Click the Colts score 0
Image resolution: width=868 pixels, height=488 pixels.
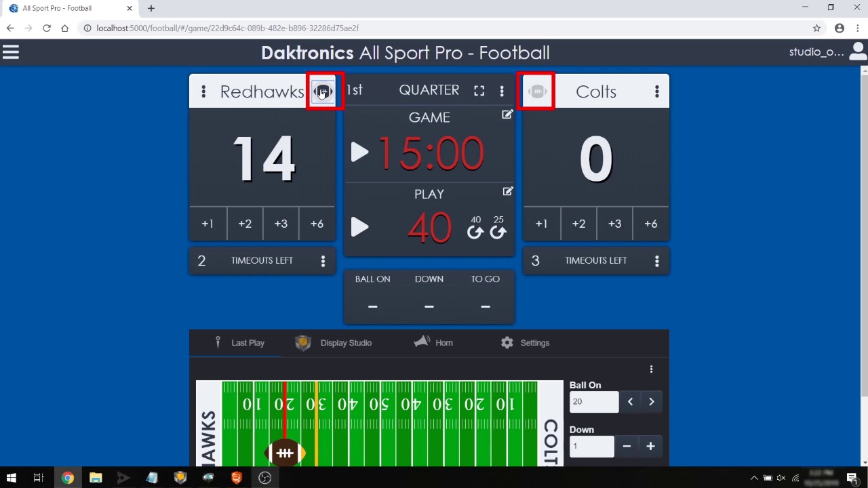pyautogui.click(x=596, y=159)
